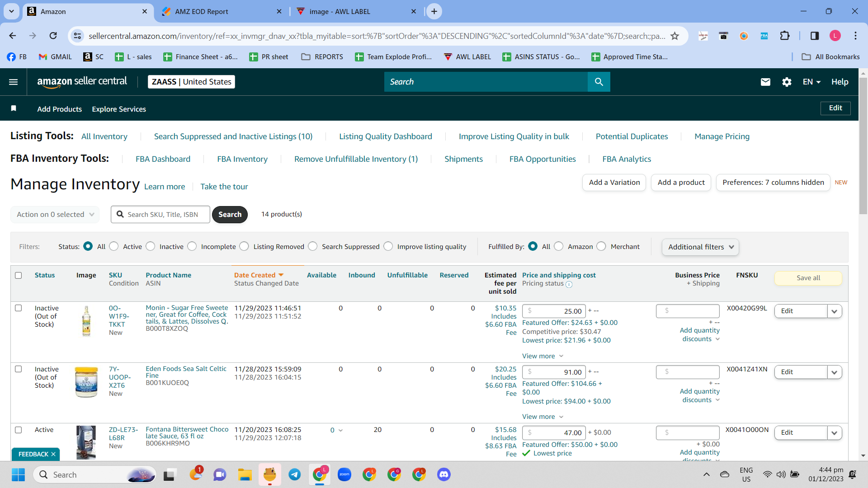Choose the Search Suppressed status filter

pos(313,246)
